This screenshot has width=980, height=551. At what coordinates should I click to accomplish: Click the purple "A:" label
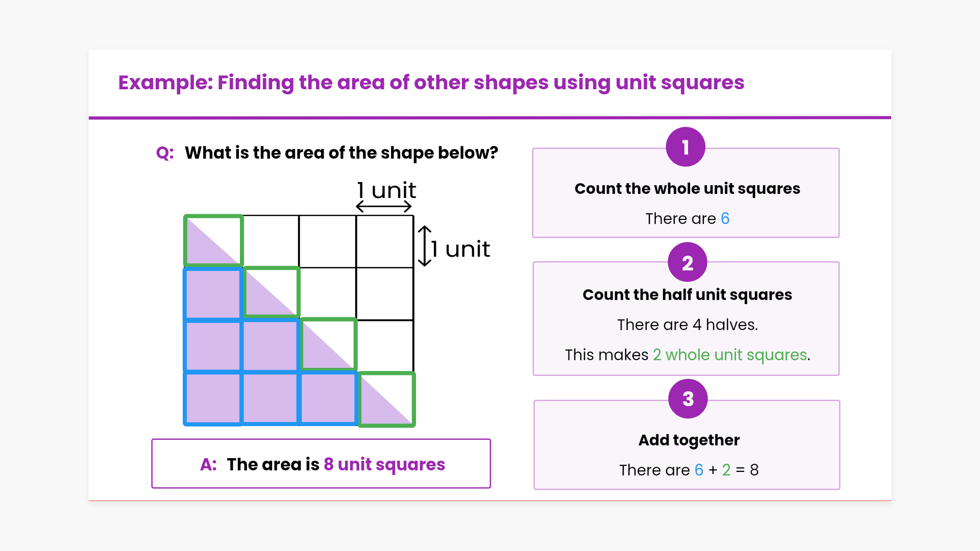point(208,464)
